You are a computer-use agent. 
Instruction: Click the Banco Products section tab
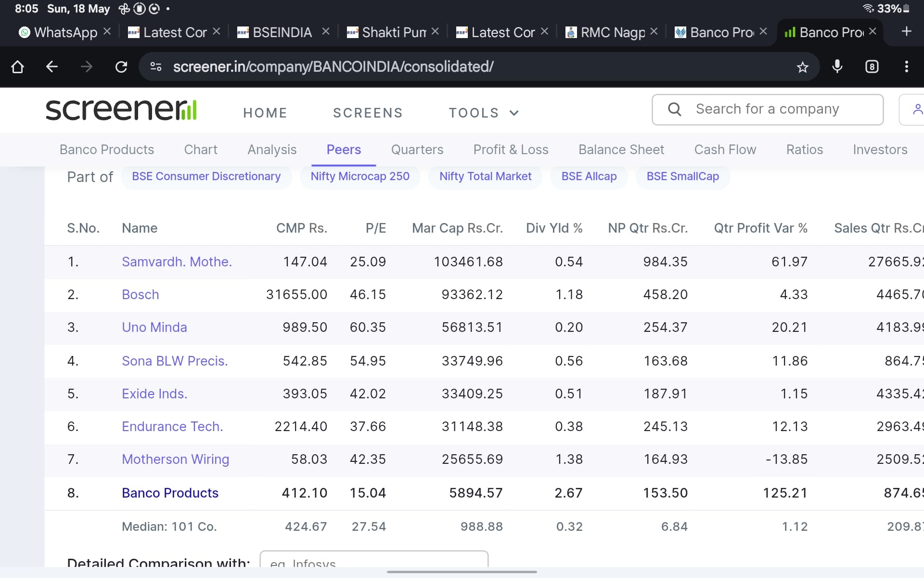107,150
